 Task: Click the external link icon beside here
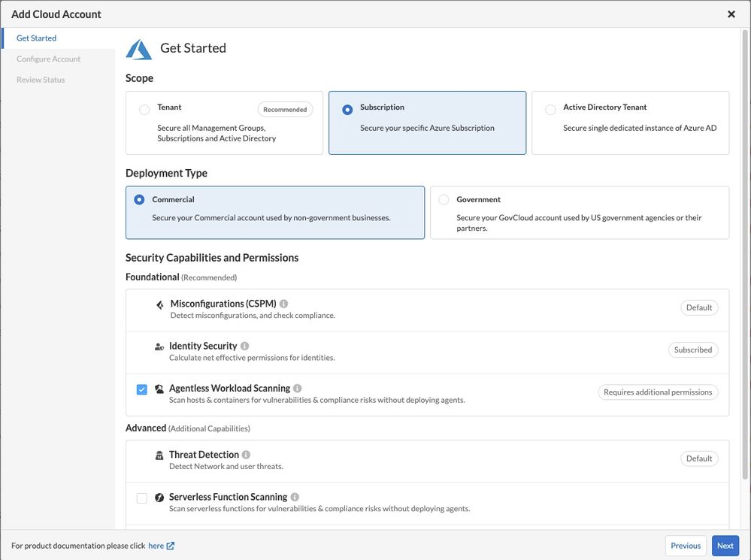point(171,546)
